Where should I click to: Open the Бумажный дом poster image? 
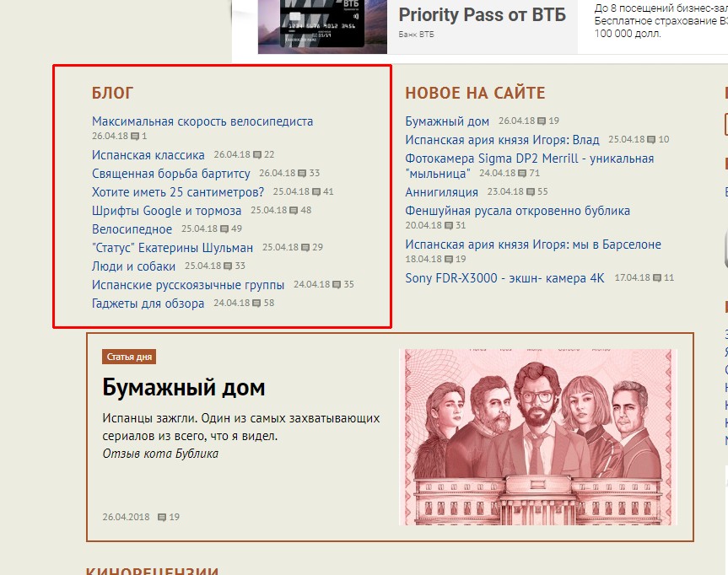point(537,437)
